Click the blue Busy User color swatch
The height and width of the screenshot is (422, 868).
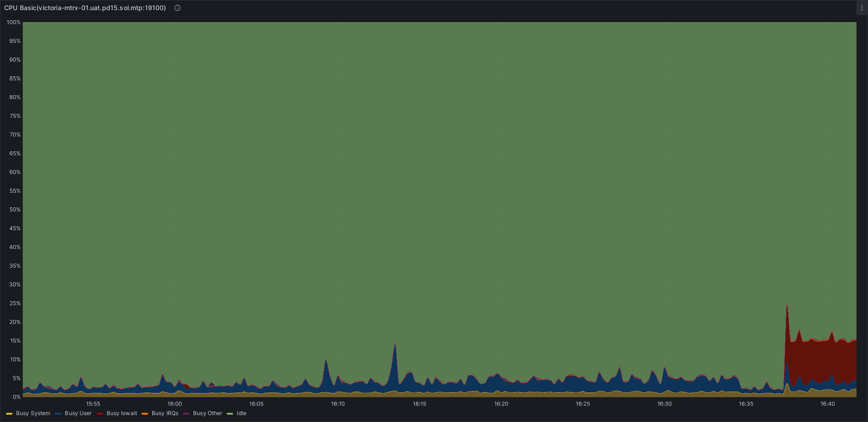click(x=58, y=414)
